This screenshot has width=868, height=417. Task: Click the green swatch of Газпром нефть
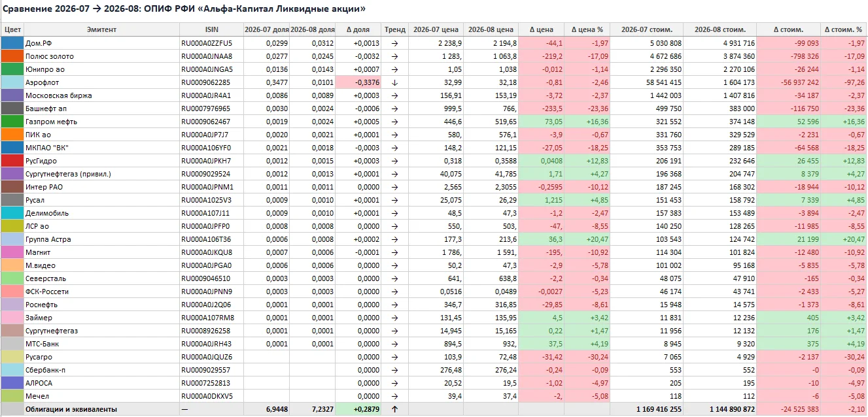[12, 122]
